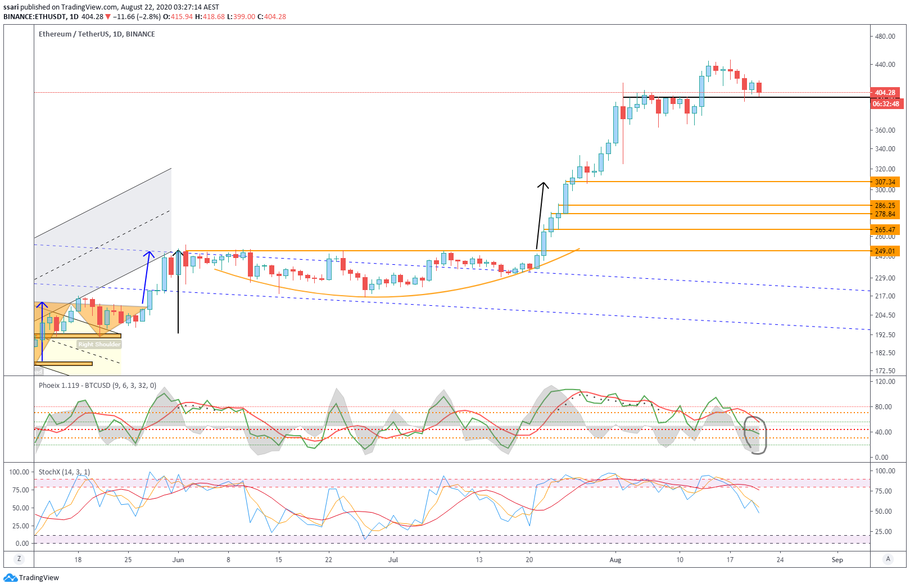Open the TradingView logo link

click(31, 578)
